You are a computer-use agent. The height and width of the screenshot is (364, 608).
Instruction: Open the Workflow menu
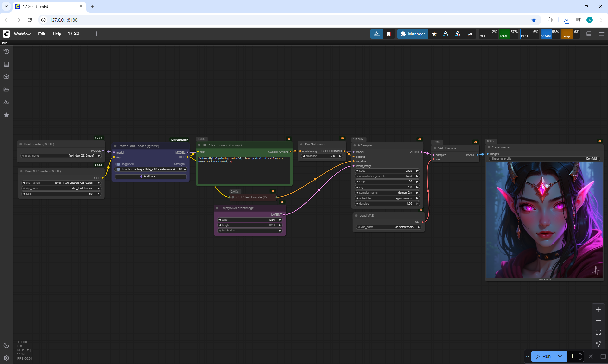pyautogui.click(x=22, y=34)
